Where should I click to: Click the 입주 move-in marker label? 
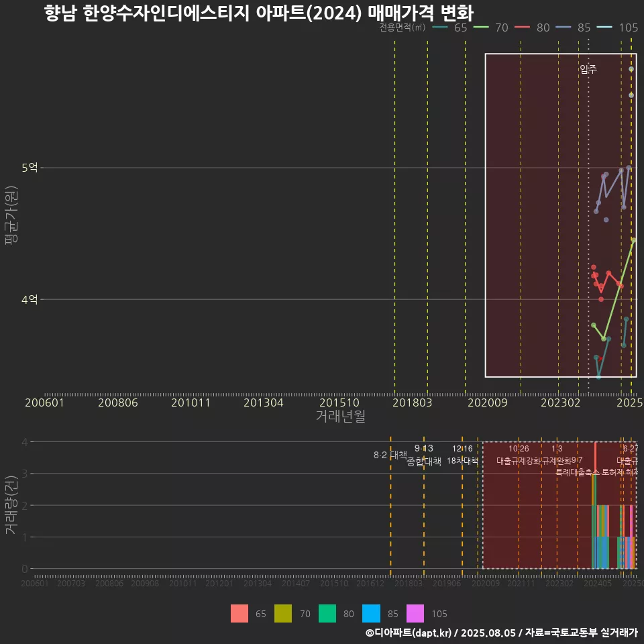click(589, 69)
